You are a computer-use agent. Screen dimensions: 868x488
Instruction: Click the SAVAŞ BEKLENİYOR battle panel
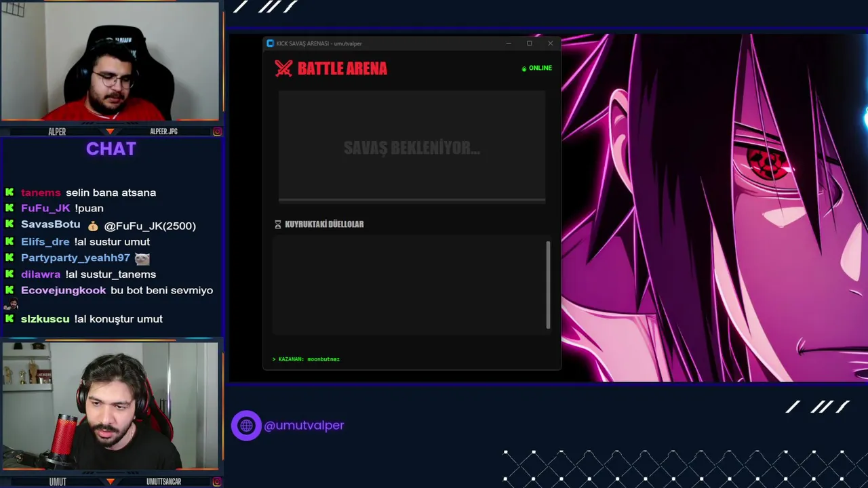pos(412,146)
